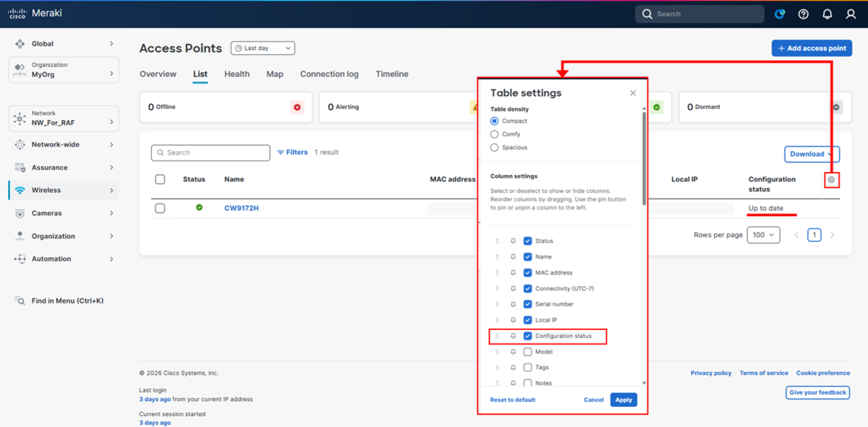Close the Table settings dialog

[x=633, y=93]
